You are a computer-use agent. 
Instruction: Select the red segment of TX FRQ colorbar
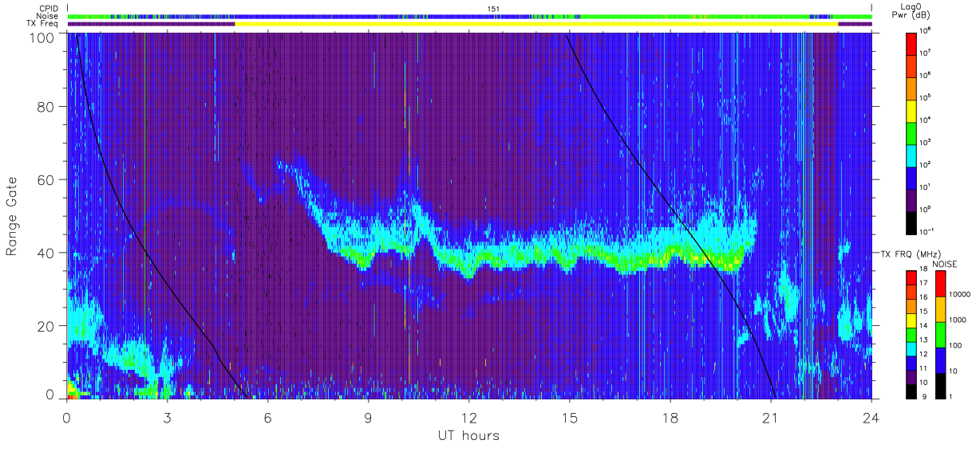click(x=911, y=278)
